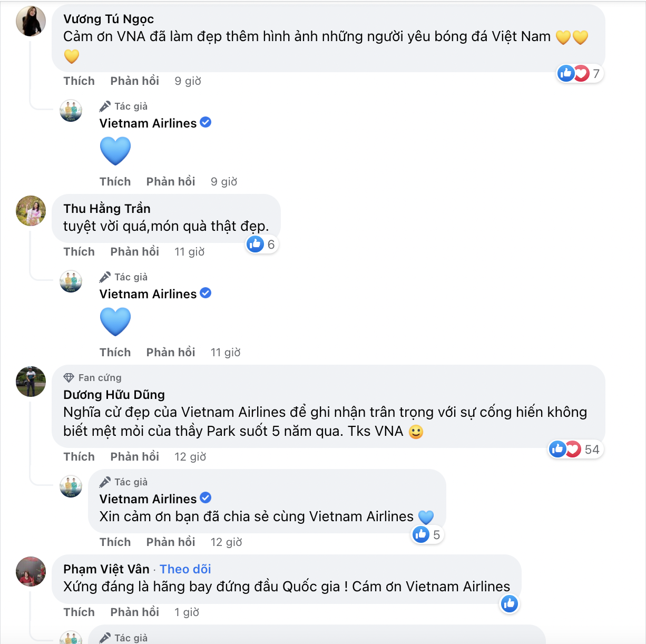646x644 pixels.
Task: Reply to Phạm Việt Vân's comment
Action: tap(135, 612)
